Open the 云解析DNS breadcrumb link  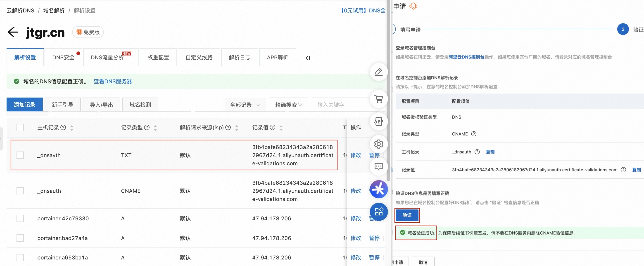click(x=20, y=10)
